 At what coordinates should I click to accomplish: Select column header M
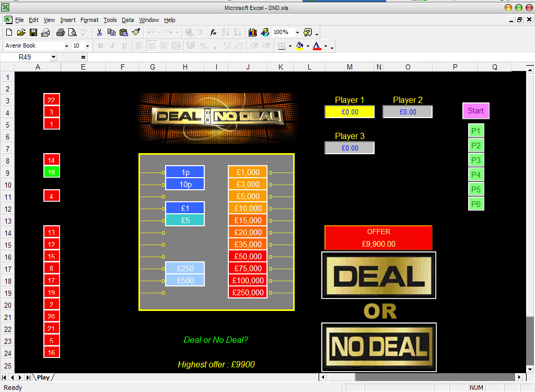350,67
